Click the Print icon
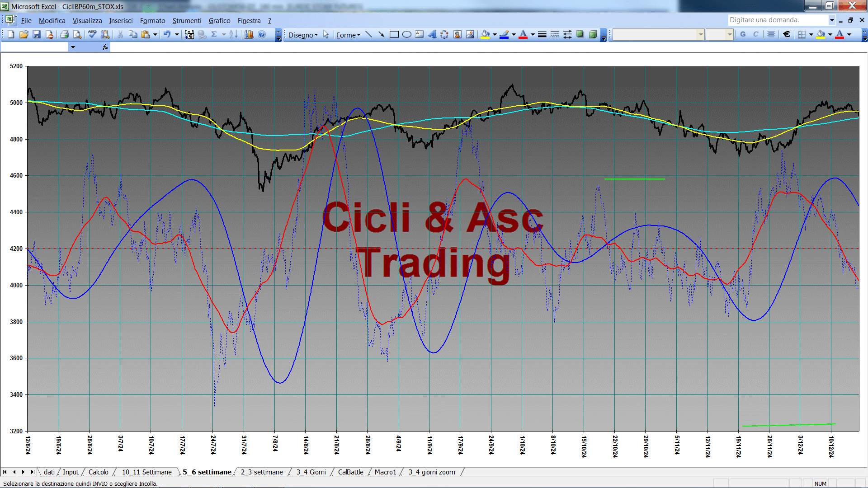Screen dimensions: 868x488 click(64, 34)
